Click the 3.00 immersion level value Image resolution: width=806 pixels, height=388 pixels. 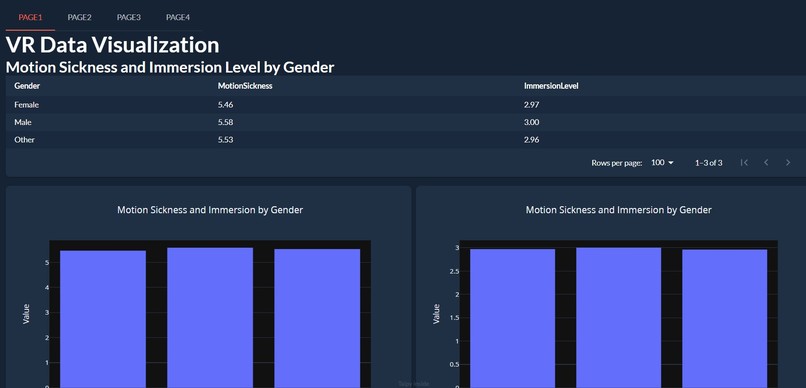532,122
